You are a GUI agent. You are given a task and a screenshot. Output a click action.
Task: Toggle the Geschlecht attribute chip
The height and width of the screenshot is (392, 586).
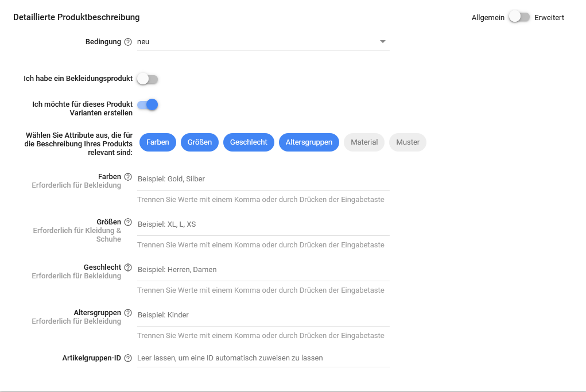click(249, 142)
